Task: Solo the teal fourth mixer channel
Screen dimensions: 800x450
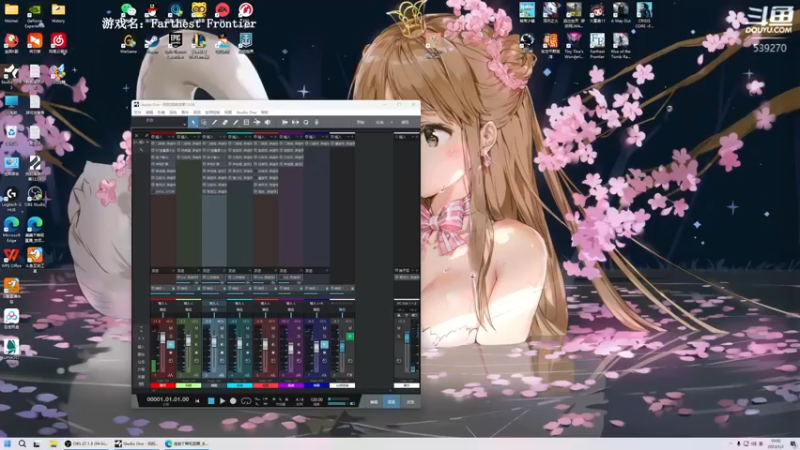Action: pos(247,337)
